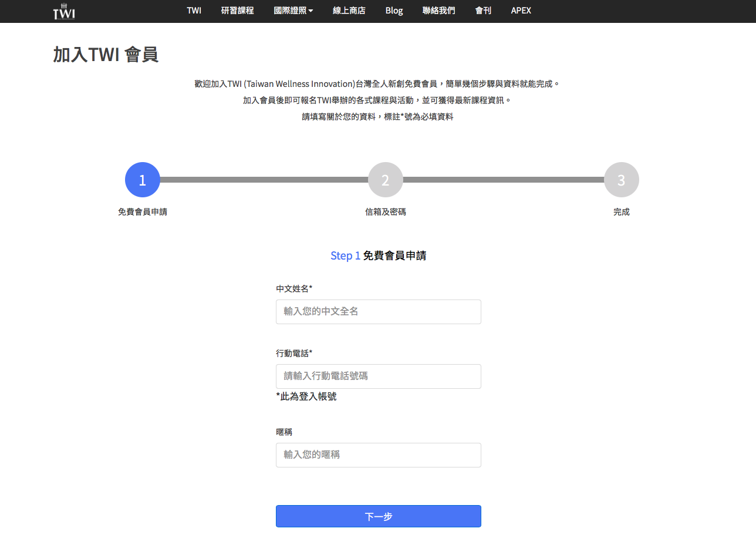The height and width of the screenshot is (535, 756).
Task: Open the 聯絡我們 page
Action: 438,11
